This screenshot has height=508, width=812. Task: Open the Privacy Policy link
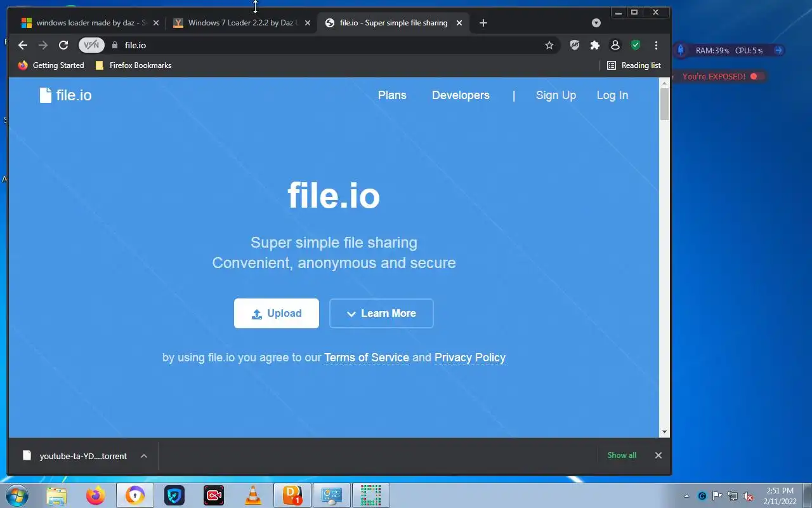[470, 358]
